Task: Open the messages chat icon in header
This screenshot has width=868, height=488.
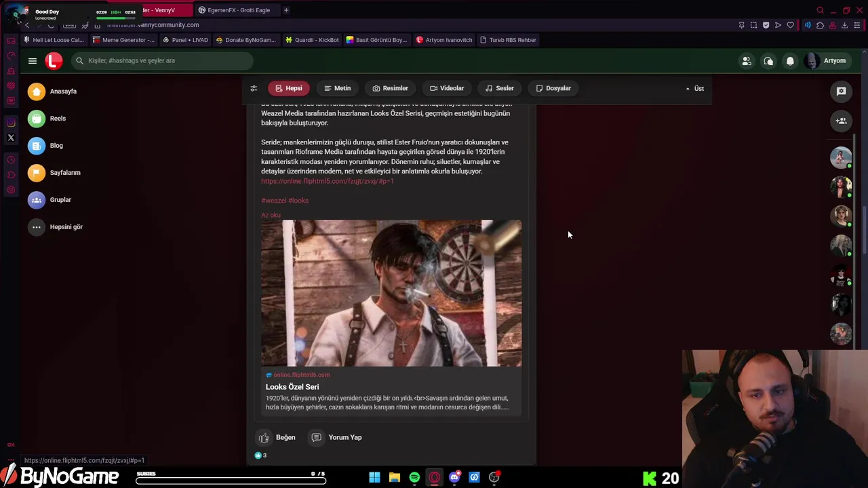Action: [x=768, y=61]
